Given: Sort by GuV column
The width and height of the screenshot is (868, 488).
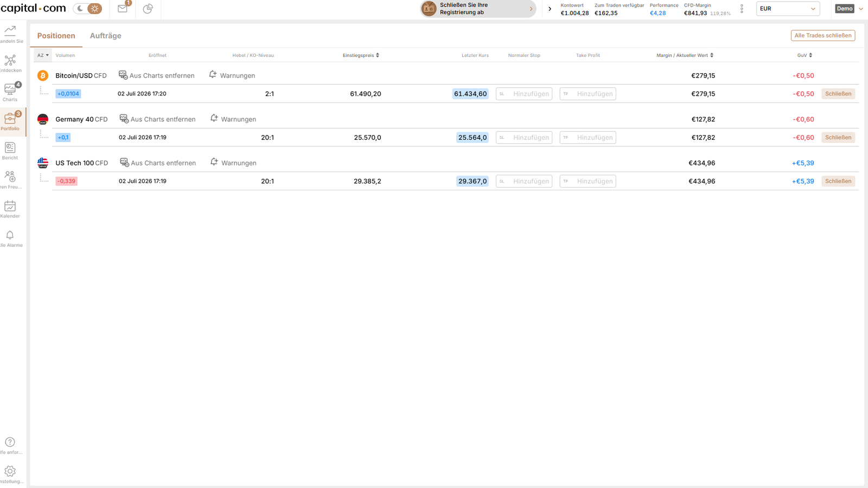Looking at the screenshot, I should point(805,55).
